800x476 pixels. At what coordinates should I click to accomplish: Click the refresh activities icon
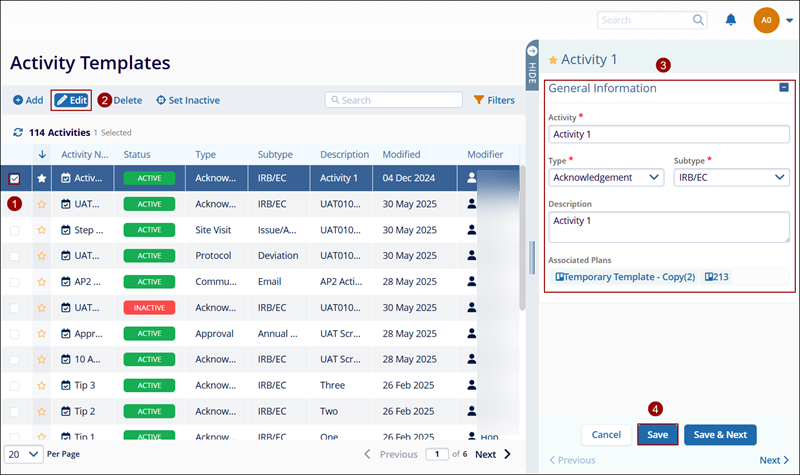point(17,132)
